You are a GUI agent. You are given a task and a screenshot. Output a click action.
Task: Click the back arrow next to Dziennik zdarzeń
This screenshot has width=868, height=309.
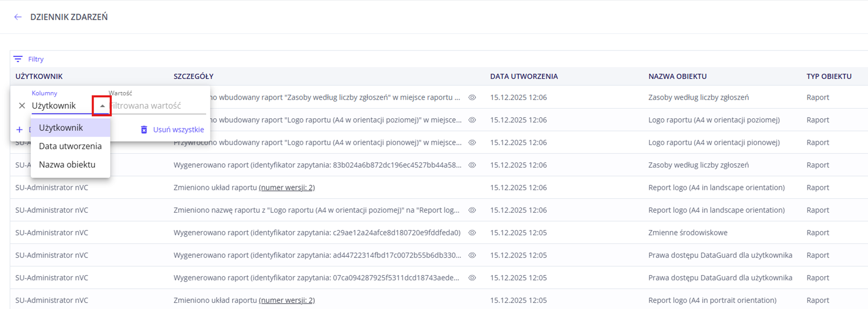point(18,17)
